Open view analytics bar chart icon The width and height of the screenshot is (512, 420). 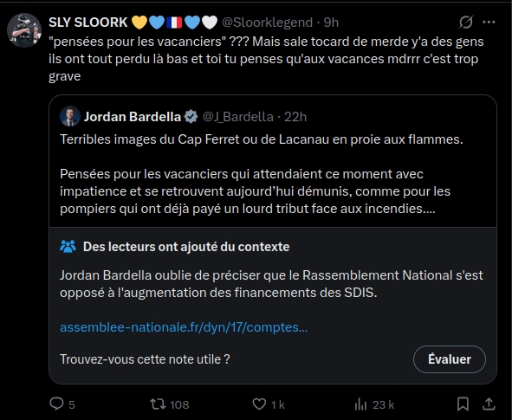(x=360, y=404)
